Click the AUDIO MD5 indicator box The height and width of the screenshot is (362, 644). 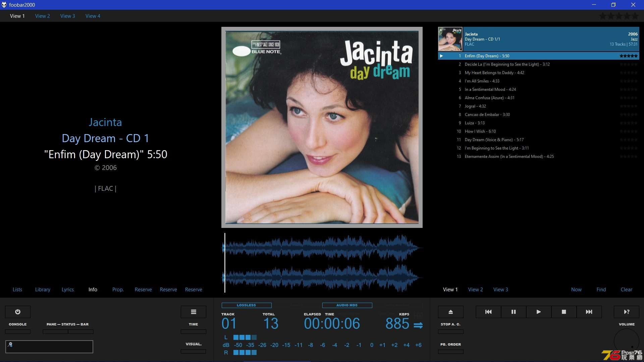tap(347, 305)
